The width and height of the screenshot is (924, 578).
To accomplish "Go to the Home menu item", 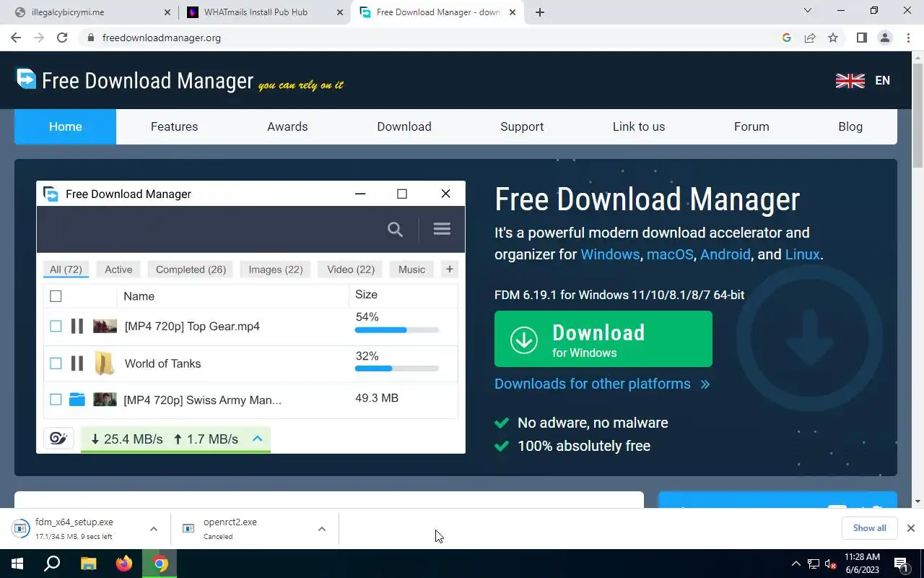I will pyautogui.click(x=65, y=126).
